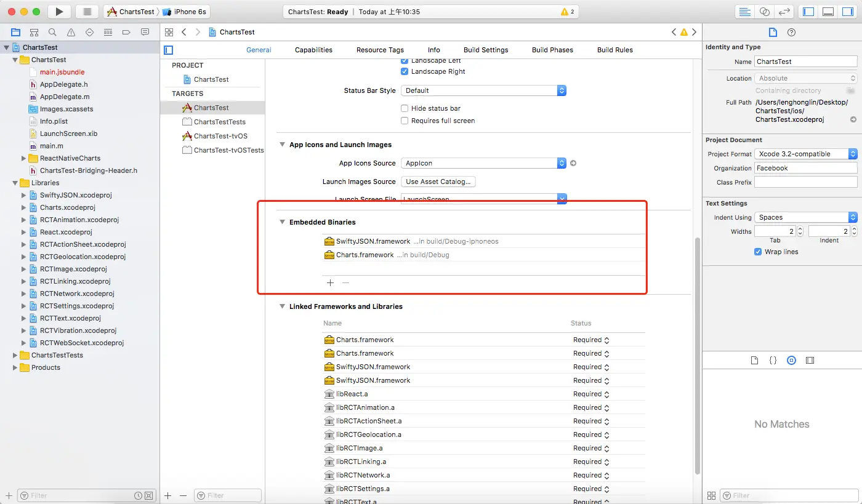Image resolution: width=862 pixels, height=504 pixels.
Task: Show the Object library
Action: coord(792,360)
